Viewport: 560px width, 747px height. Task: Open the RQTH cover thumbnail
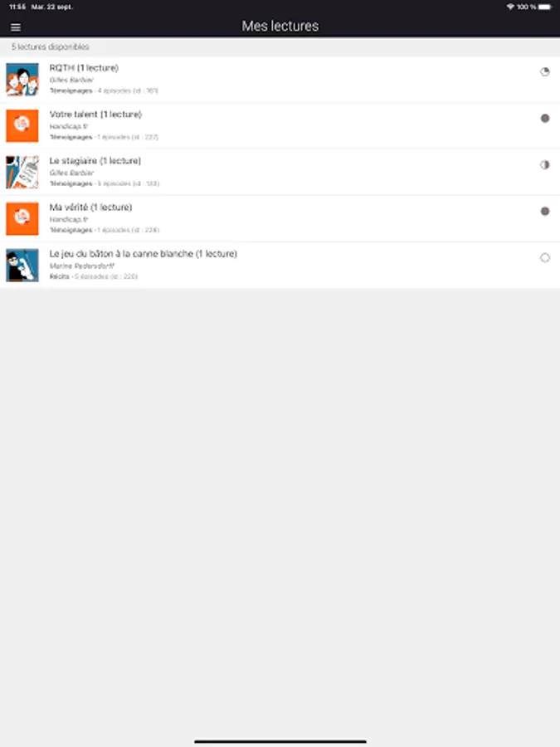point(22,80)
